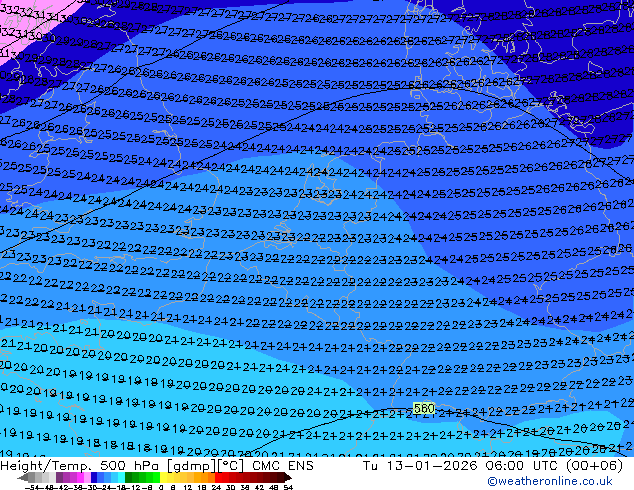This screenshot has width=634, height=490.
Task: Click the "[gdmp][°C]" units label
Action: [205, 466]
